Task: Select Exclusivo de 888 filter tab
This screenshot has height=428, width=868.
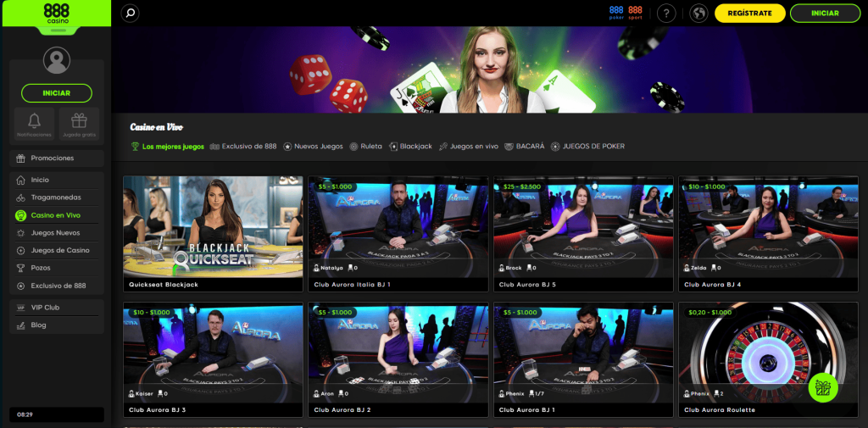Action: (243, 147)
